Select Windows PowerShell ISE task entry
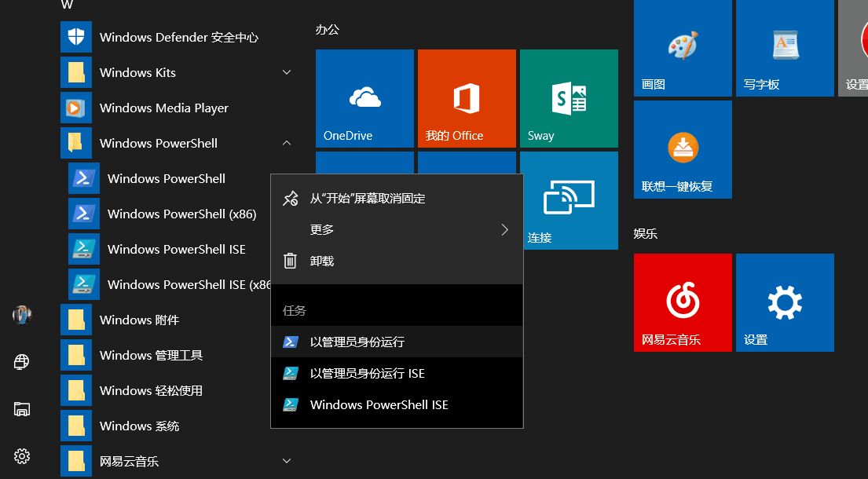Screen dimensions: 868x479 pyautogui.click(x=397, y=405)
